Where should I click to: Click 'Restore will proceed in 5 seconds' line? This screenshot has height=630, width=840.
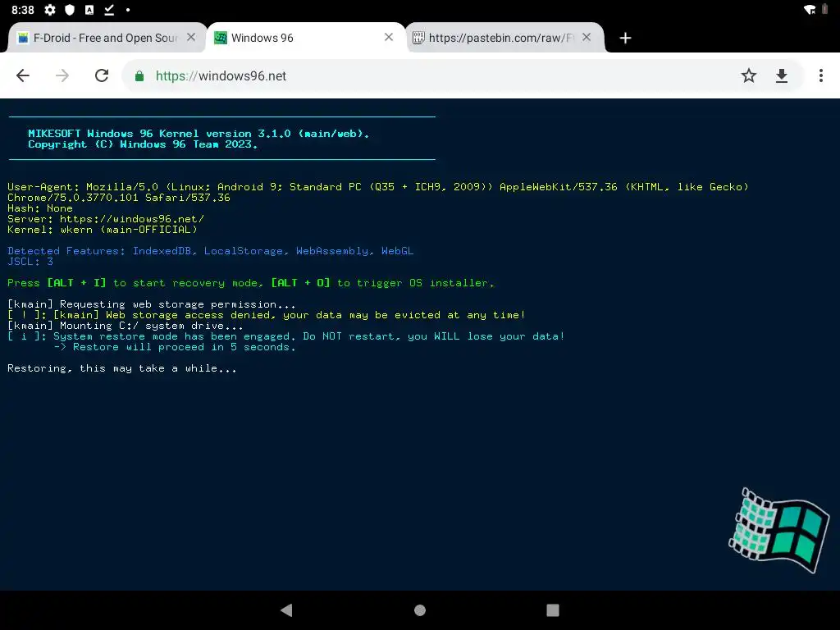pyautogui.click(x=175, y=347)
